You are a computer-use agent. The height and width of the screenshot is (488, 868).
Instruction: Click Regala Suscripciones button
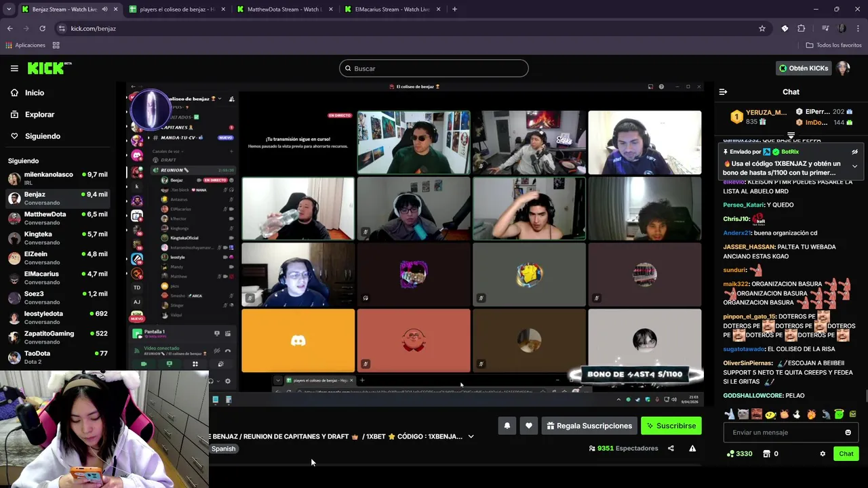click(x=589, y=426)
